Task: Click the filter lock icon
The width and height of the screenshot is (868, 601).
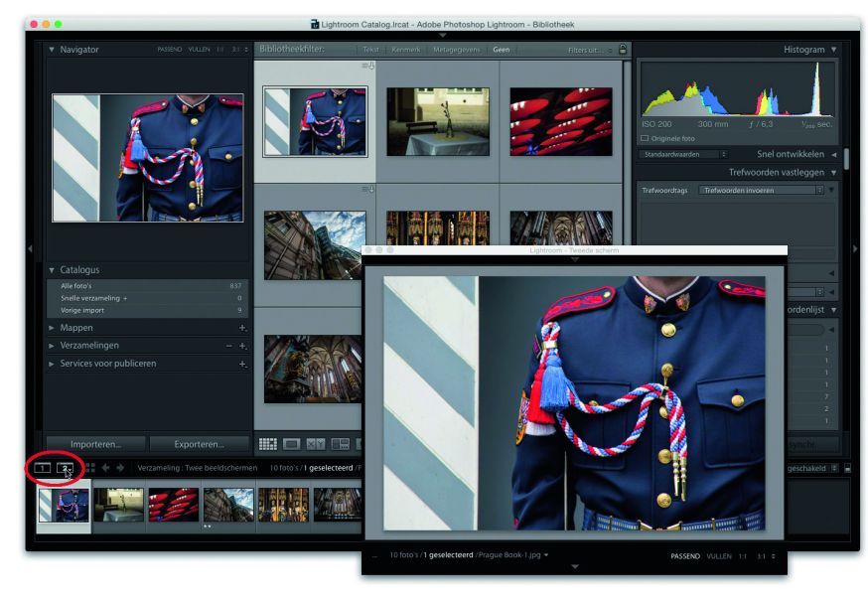Action: (x=623, y=49)
